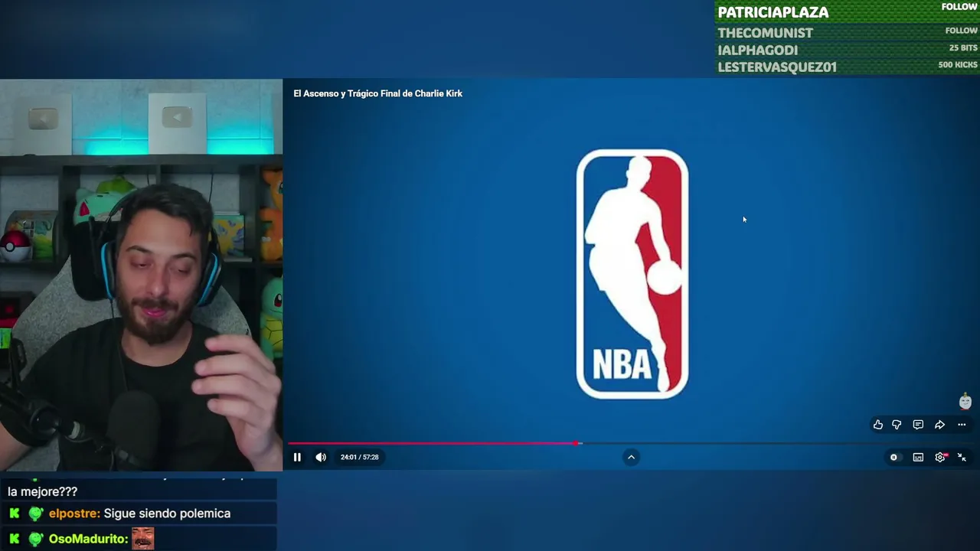Click username LESTERVASQUEZ01 in alerts list
980x551 pixels.
[776, 67]
